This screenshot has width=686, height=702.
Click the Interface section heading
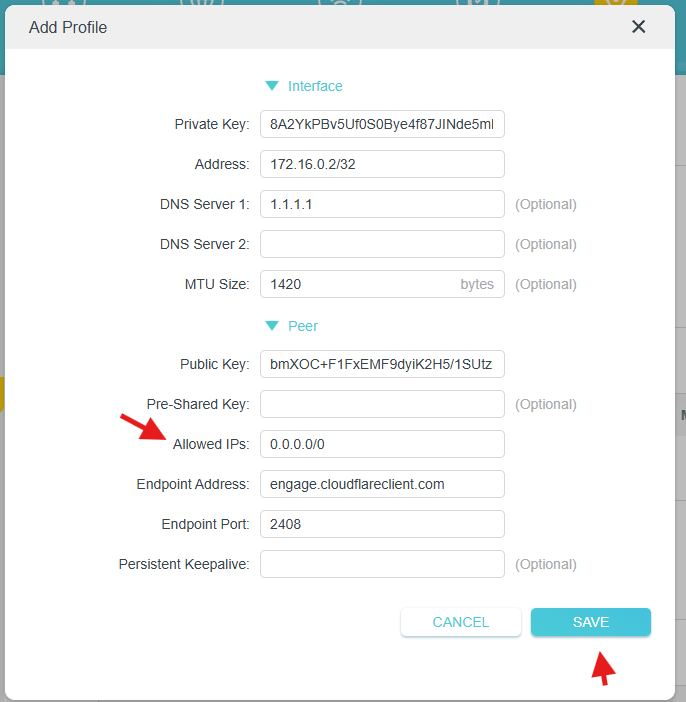[315, 86]
